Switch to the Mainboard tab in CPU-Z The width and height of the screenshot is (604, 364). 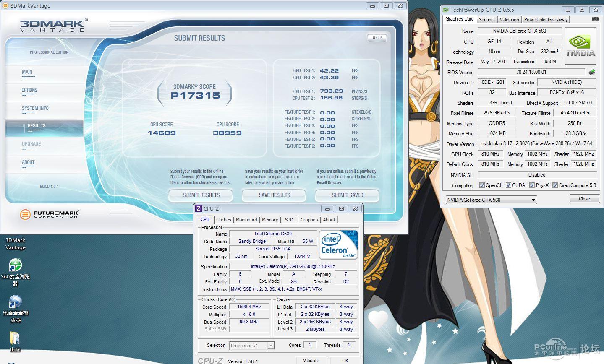[x=246, y=220]
